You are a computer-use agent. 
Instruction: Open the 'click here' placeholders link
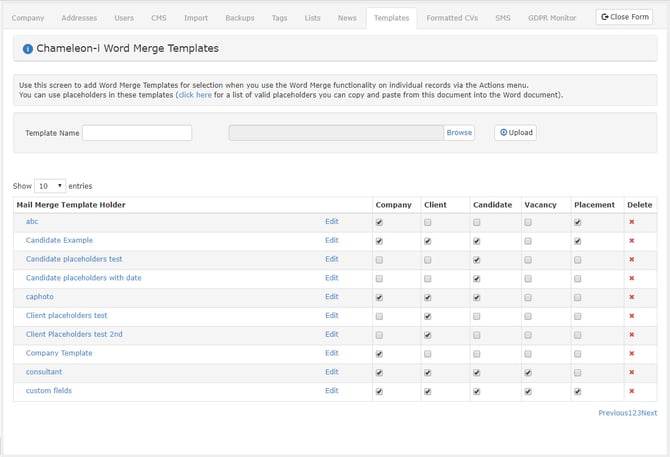point(195,95)
